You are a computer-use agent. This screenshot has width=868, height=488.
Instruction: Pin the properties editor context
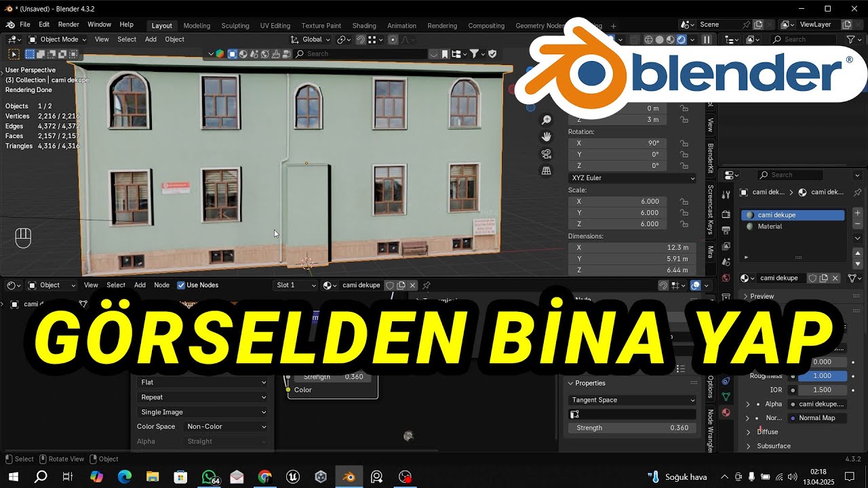click(x=857, y=192)
